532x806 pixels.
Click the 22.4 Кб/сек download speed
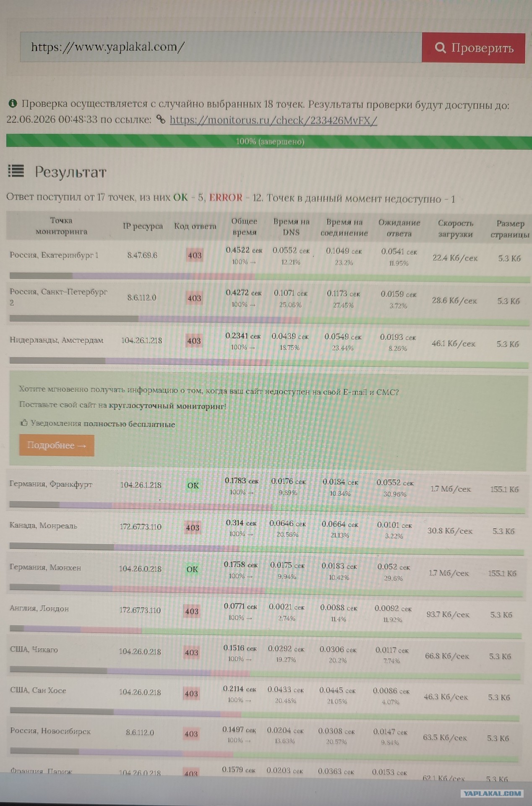pos(455,258)
